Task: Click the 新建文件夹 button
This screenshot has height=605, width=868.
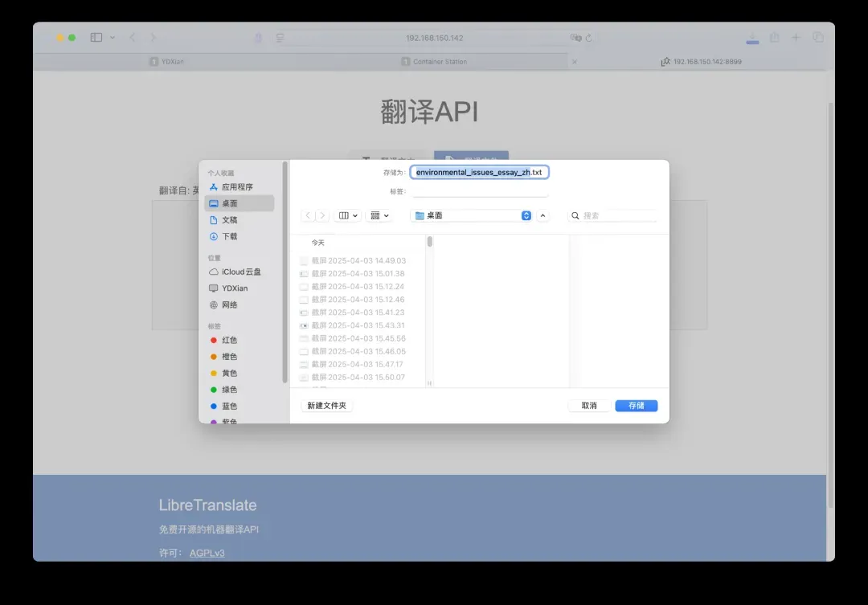Action: pyautogui.click(x=326, y=406)
